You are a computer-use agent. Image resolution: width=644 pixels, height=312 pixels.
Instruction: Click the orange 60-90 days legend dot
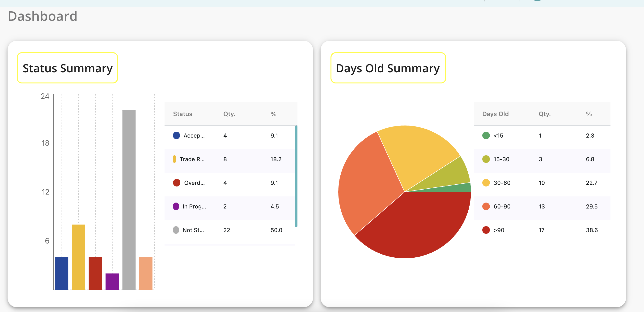(486, 206)
